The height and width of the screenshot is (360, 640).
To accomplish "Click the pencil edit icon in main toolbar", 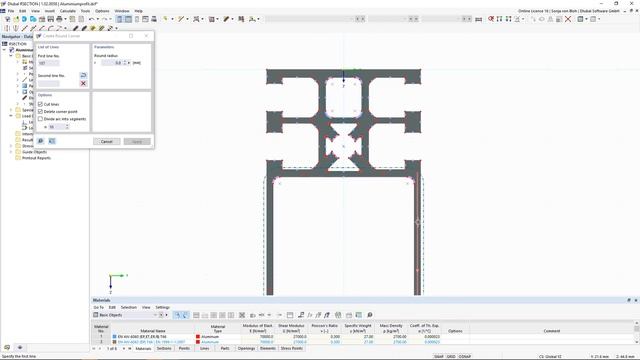I will tap(226, 19).
